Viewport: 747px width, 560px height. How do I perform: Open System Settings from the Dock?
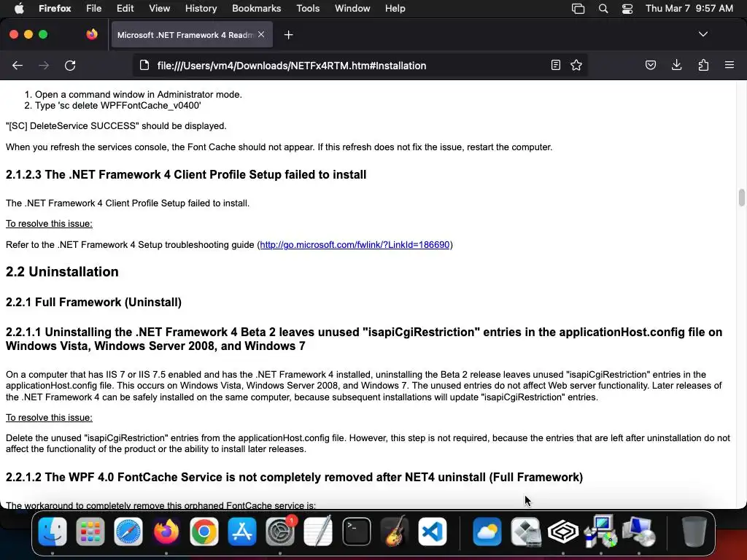[280, 532]
